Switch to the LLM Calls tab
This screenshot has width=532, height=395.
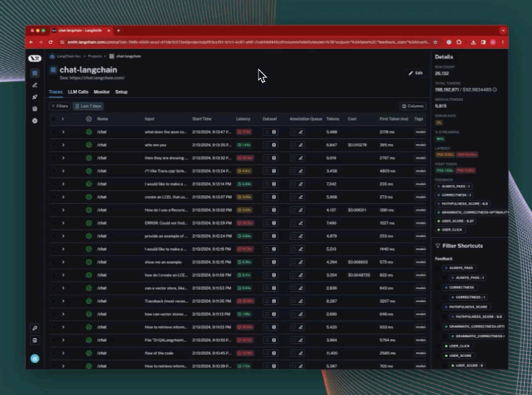78,92
